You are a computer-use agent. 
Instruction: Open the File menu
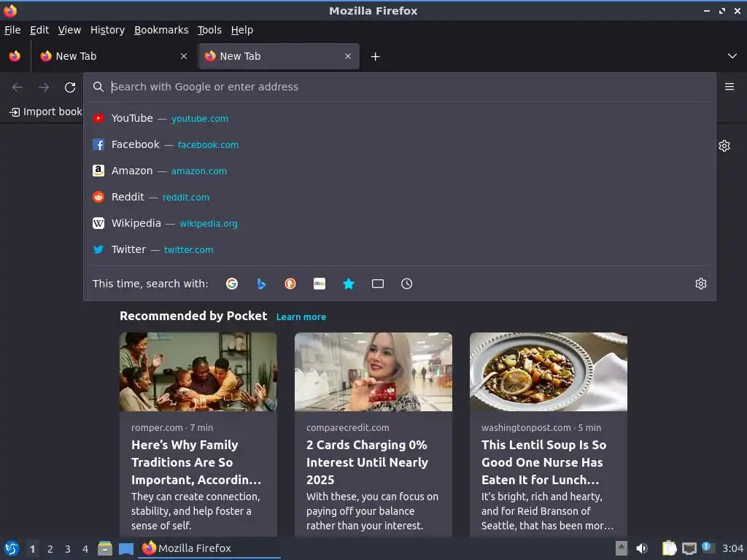tap(12, 30)
